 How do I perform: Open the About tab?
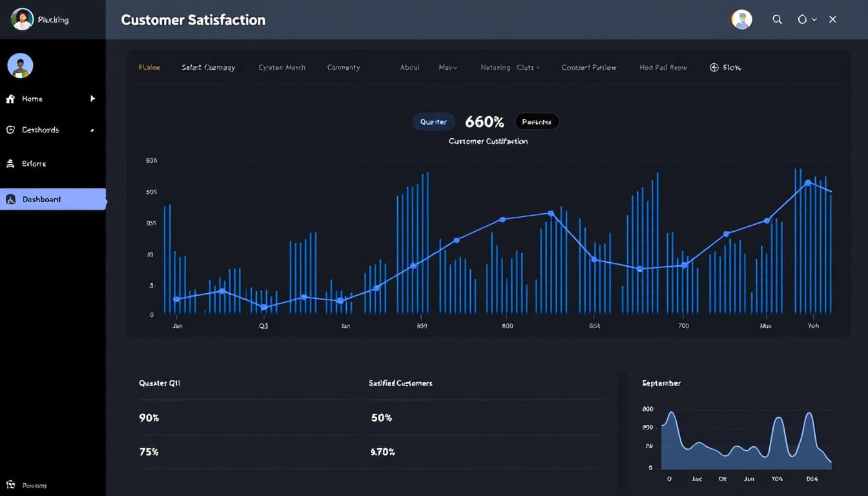tap(409, 67)
